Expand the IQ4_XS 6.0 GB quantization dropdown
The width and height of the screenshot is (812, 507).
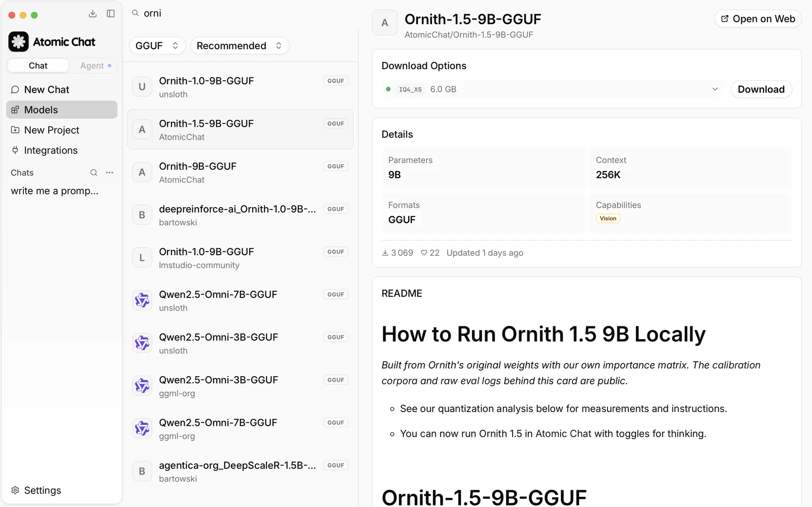pyautogui.click(x=553, y=89)
